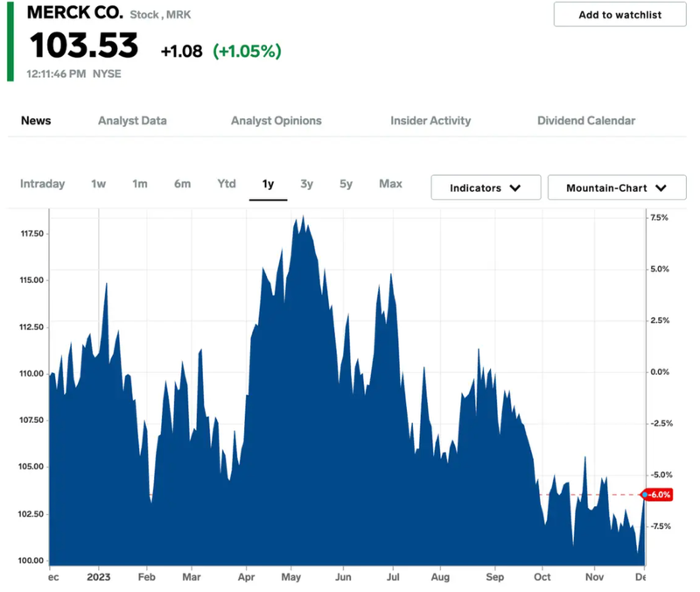Screen dimensions: 700x592
Task: Click the +1.05% percentage change
Action: (247, 51)
